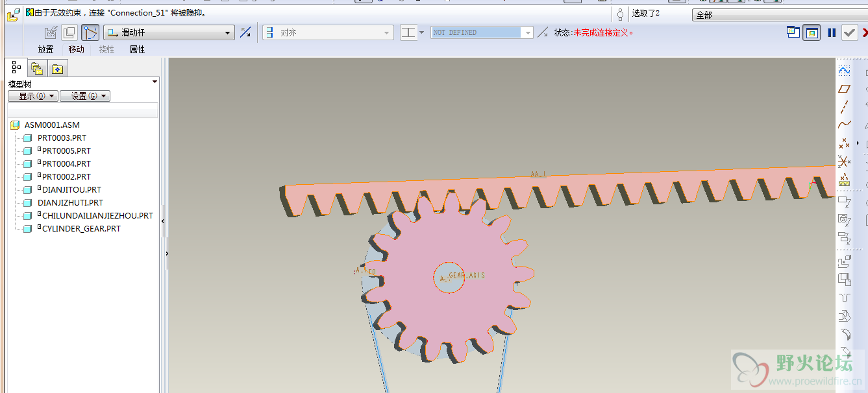Click the disabled 挠性 tab
Image resolution: width=868 pixels, height=393 pixels.
tap(107, 49)
